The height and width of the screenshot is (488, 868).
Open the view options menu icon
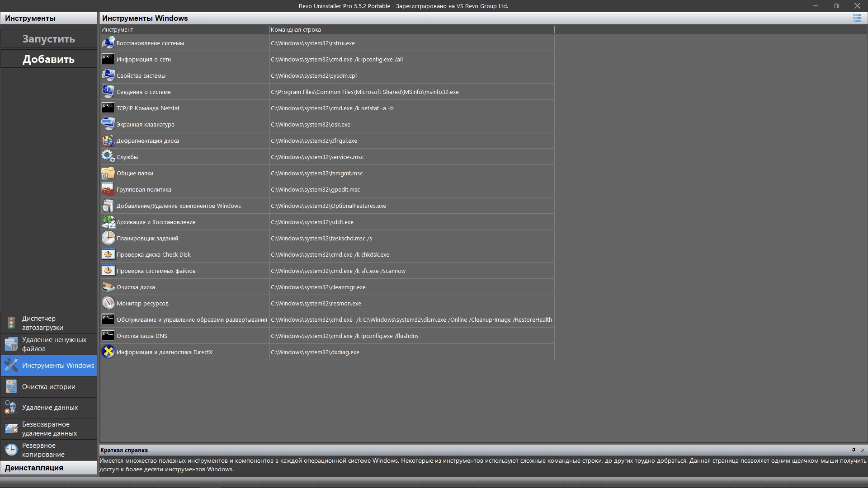(857, 18)
